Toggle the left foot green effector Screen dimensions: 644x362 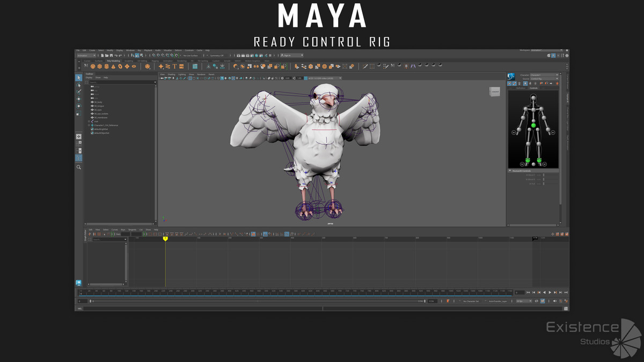pyautogui.click(x=539, y=160)
